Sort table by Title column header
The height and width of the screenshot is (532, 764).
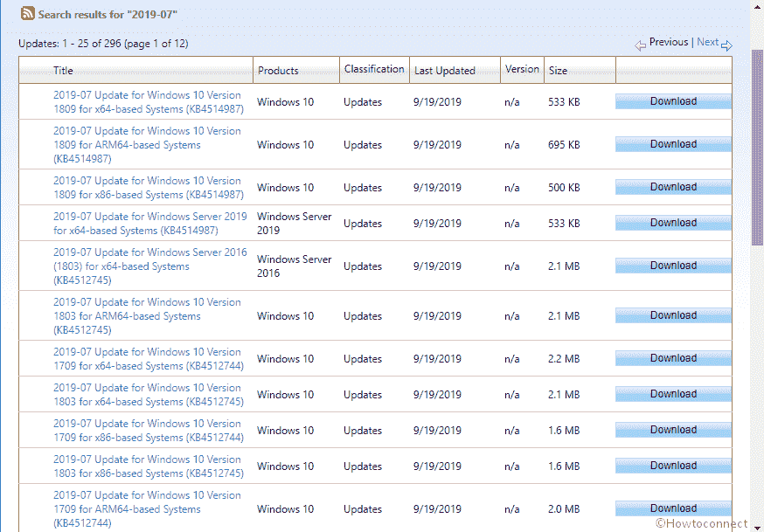[x=63, y=71]
